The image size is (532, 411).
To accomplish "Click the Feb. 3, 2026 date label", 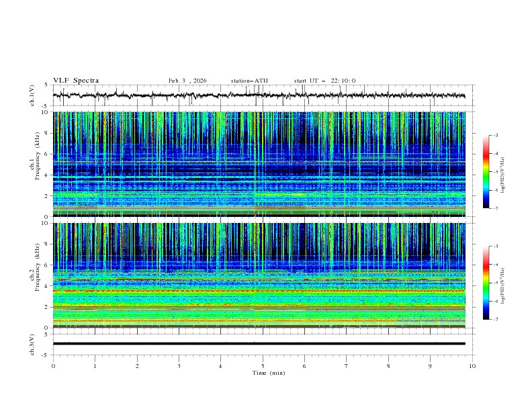I will click(187, 81).
